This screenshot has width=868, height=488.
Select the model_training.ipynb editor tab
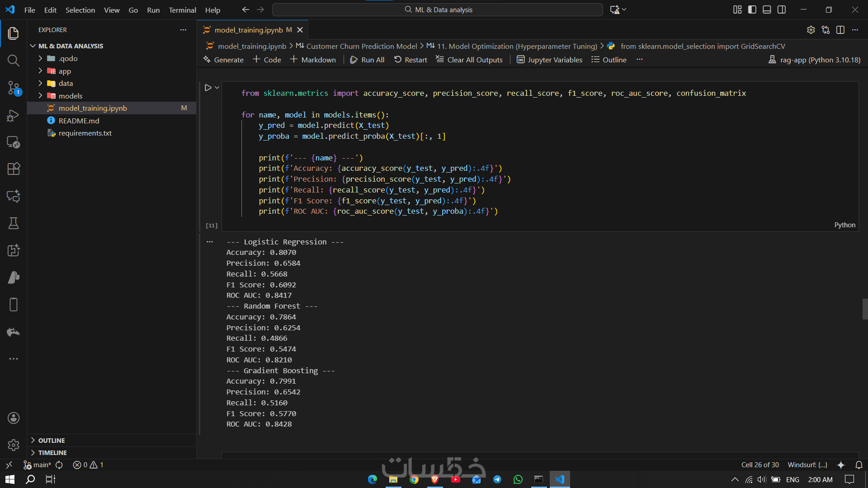(248, 30)
